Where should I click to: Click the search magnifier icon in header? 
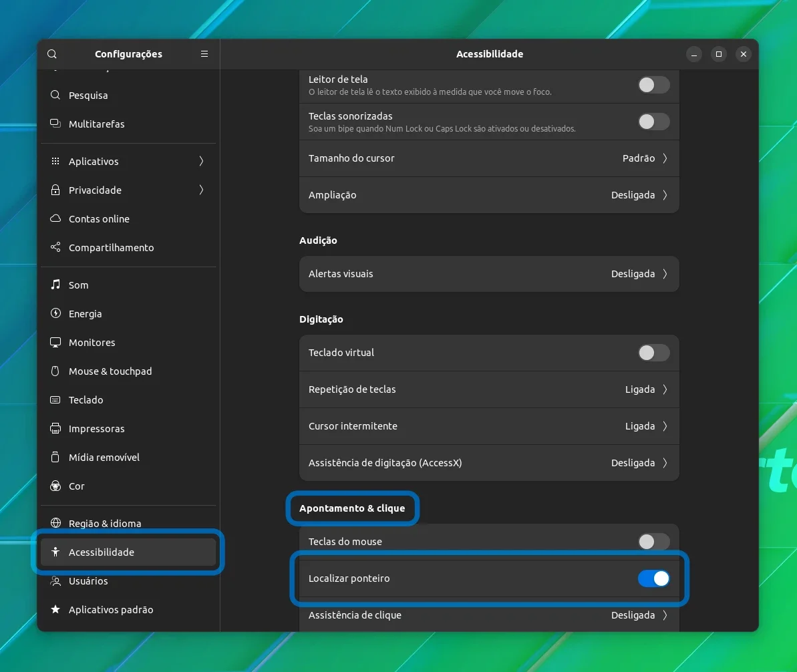pos(52,54)
